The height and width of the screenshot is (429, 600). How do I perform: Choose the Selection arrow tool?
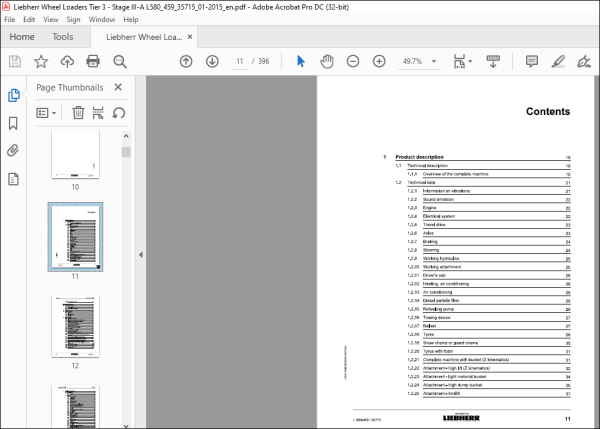[x=301, y=61]
